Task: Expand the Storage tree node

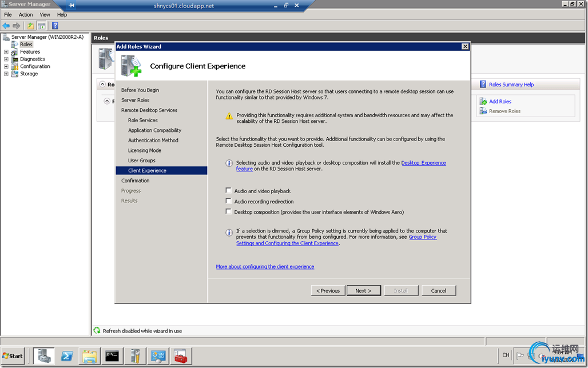Action: click(x=6, y=74)
